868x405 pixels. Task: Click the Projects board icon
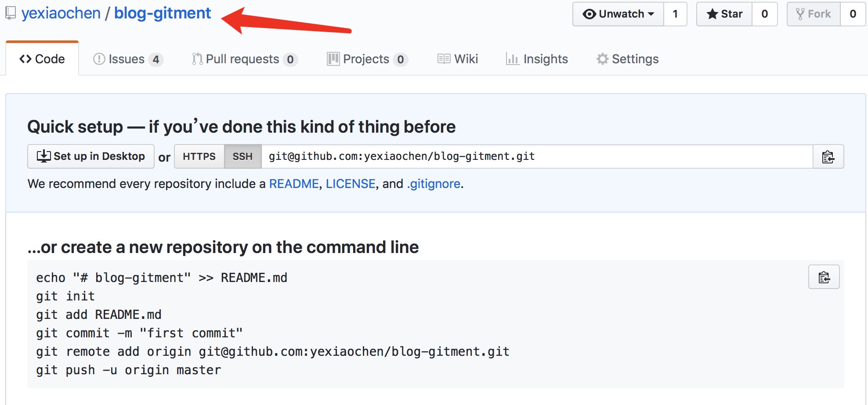[x=333, y=59]
